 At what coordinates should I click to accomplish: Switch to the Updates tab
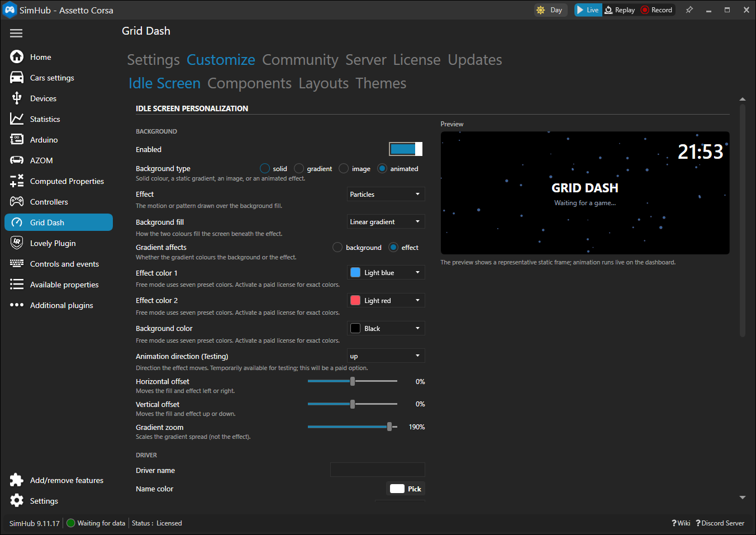[475, 60]
